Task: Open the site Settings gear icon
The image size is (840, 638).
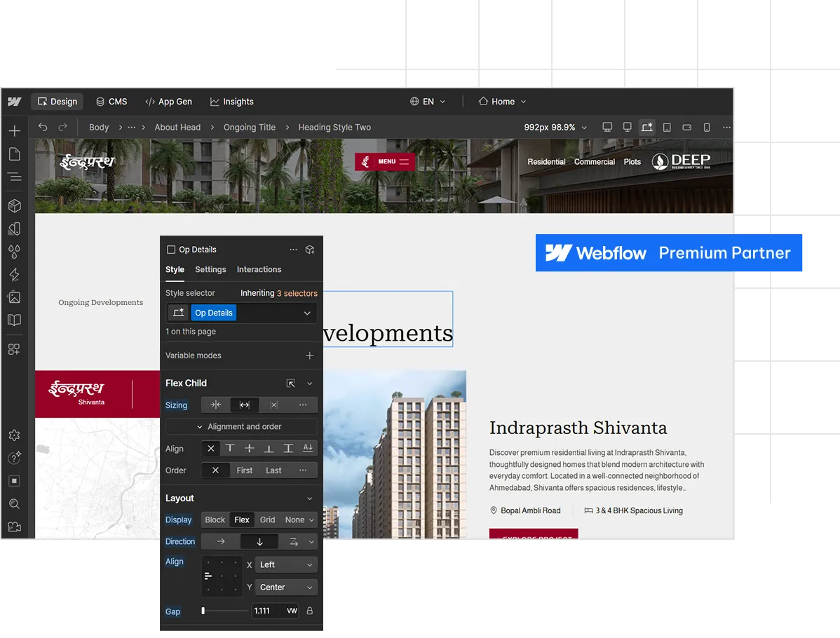Action: pyautogui.click(x=15, y=435)
